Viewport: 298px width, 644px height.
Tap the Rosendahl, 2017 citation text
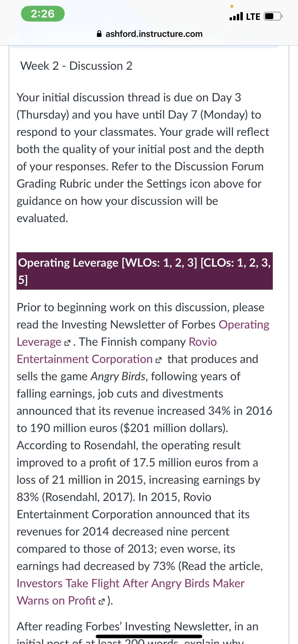pyautogui.click(x=88, y=497)
